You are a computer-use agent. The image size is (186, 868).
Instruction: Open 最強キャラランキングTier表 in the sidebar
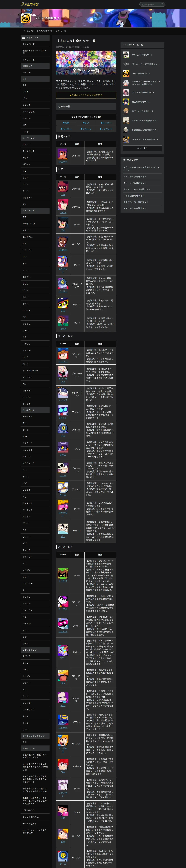35,52
